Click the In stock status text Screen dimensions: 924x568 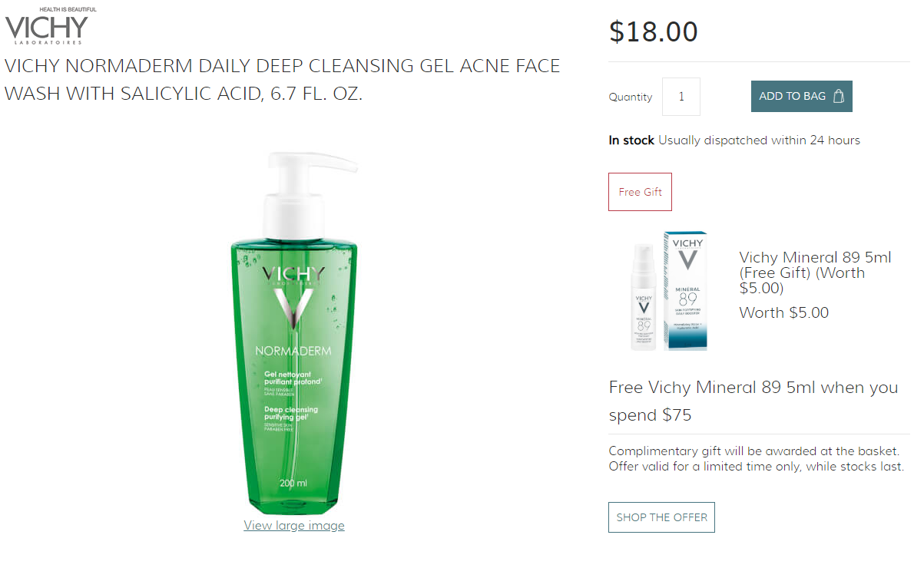(631, 140)
